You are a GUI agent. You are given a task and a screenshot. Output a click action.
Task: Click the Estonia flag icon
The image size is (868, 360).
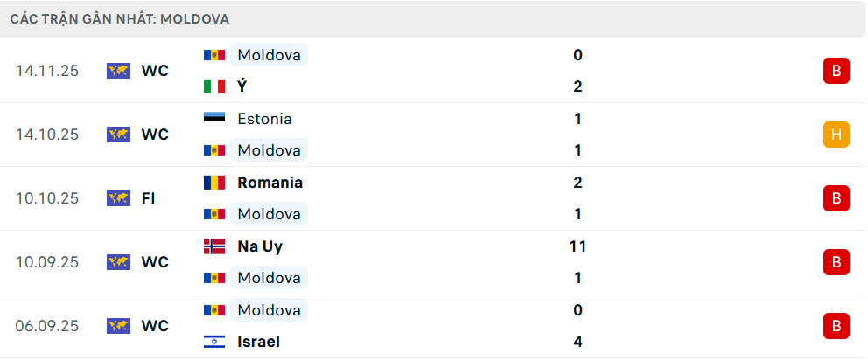[x=214, y=119]
